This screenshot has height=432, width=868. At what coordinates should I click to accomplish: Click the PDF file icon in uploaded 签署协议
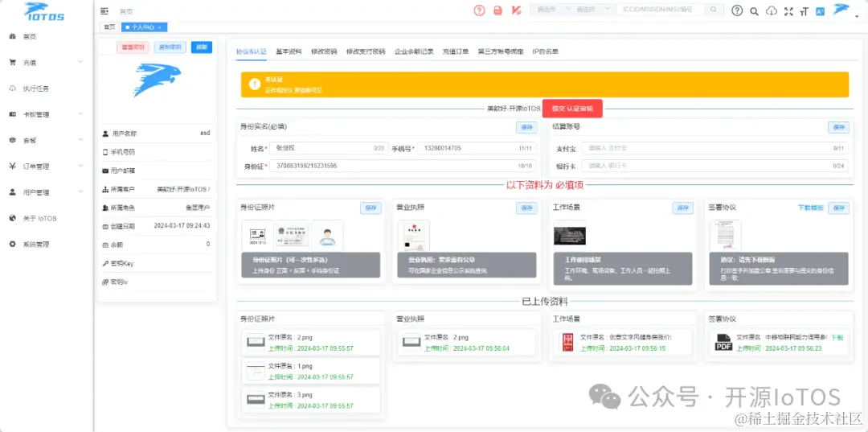[x=723, y=342]
